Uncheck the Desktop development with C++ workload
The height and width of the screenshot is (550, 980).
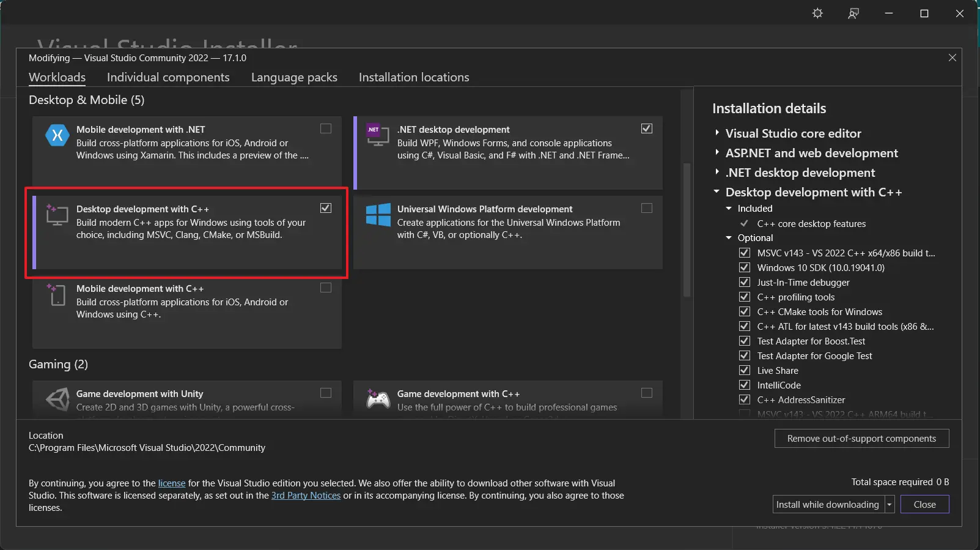click(326, 208)
